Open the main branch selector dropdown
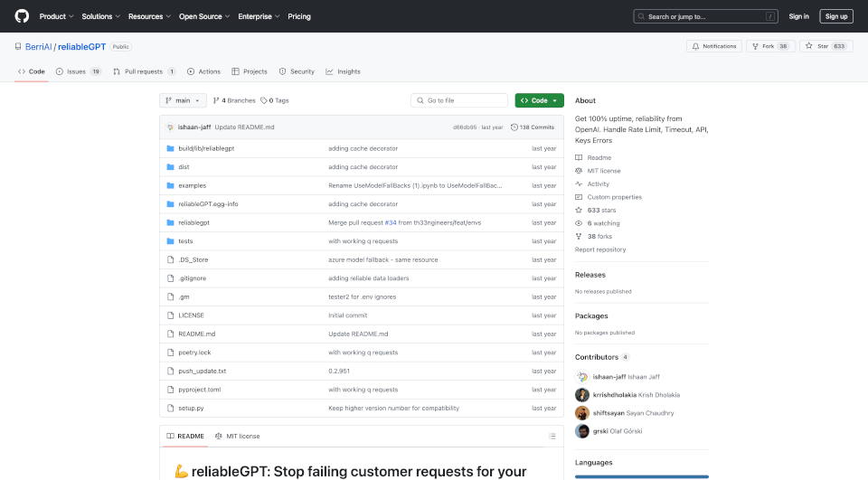868x480 pixels. point(183,100)
